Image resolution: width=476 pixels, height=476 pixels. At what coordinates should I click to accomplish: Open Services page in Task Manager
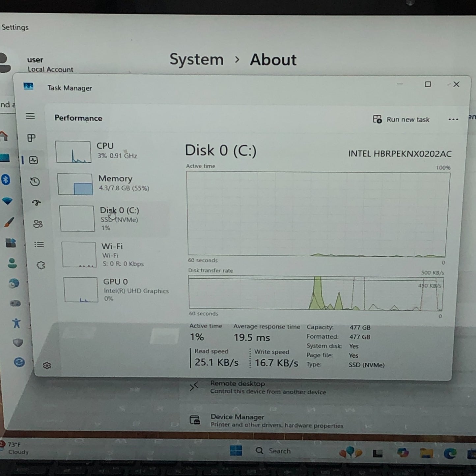pos(41,265)
